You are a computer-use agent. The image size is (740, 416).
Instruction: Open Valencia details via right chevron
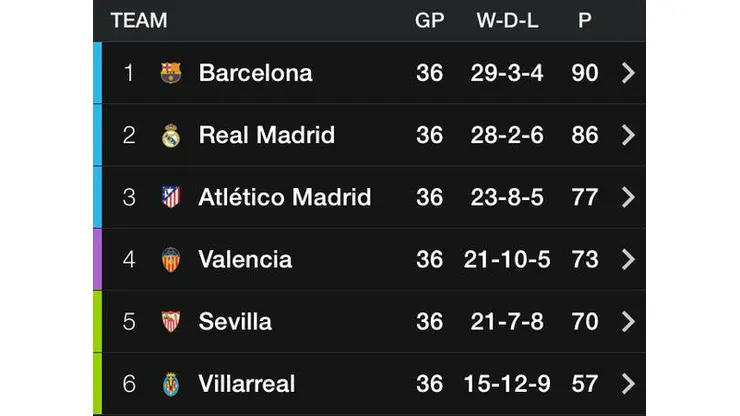coord(628,260)
